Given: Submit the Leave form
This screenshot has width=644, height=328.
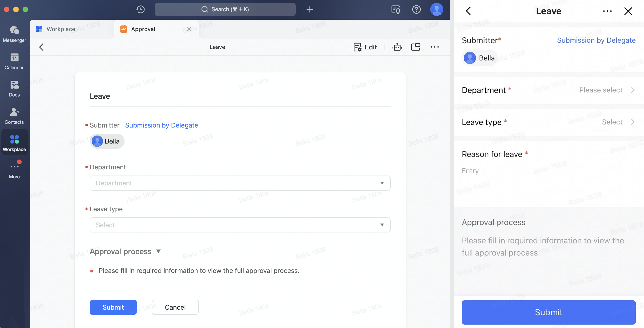Looking at the screenshot, I should tap(113, 307).
